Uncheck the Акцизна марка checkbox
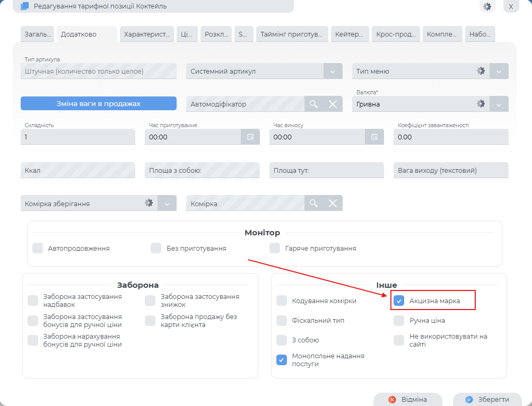 pos(399,301)
